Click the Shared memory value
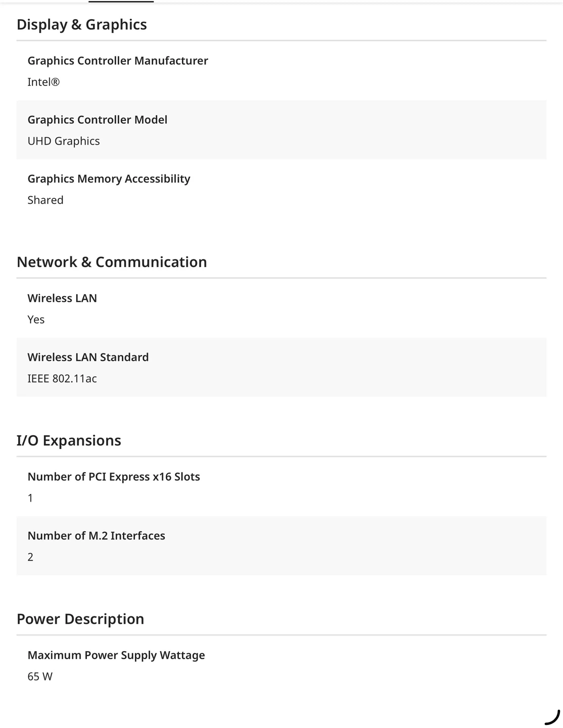The image size is (563, 728). pyautogui.click(x=45, y=200)
